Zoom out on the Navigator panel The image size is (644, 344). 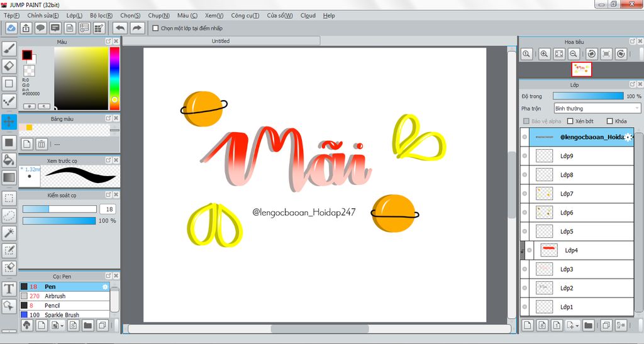pos(574,54)
